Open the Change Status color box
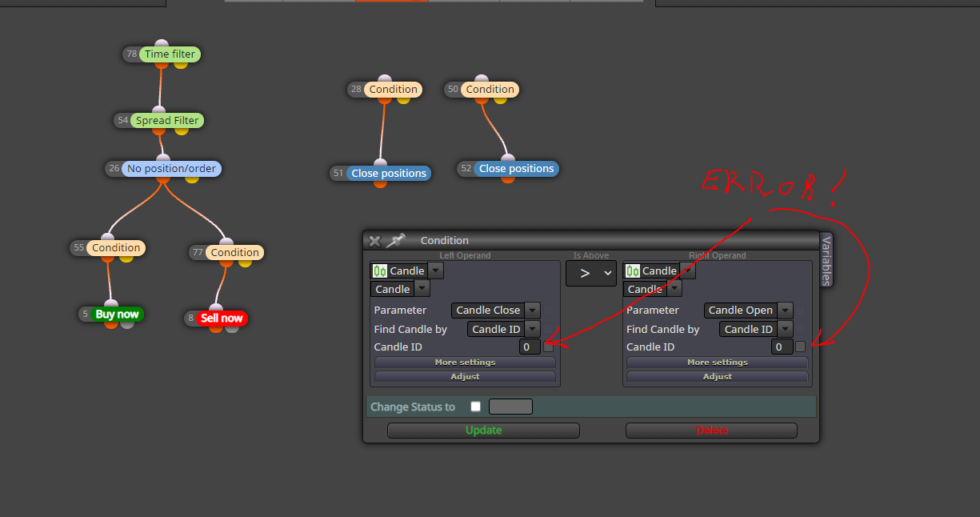The width and height of the screenshot is (980, 517). click(x=510, y=407)
